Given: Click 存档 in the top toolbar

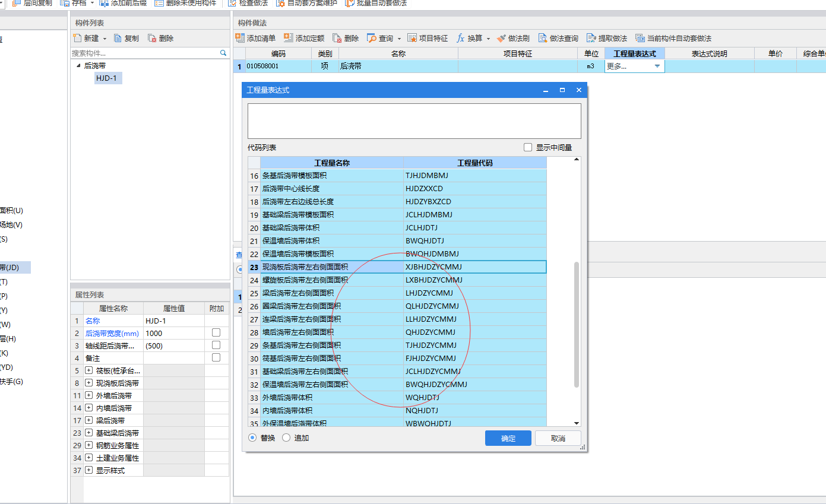Looking at the screenshot, I should coord(73,3).
